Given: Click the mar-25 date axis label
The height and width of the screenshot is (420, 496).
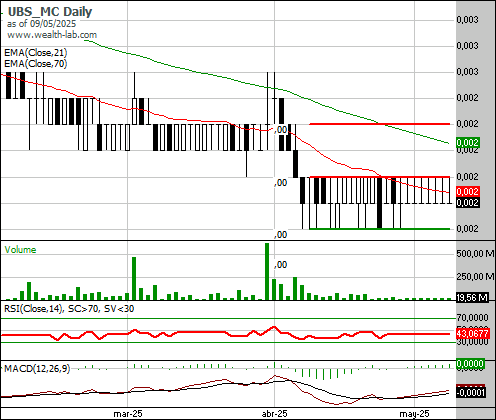Looking at the screenshot, I should pos(128,414).
